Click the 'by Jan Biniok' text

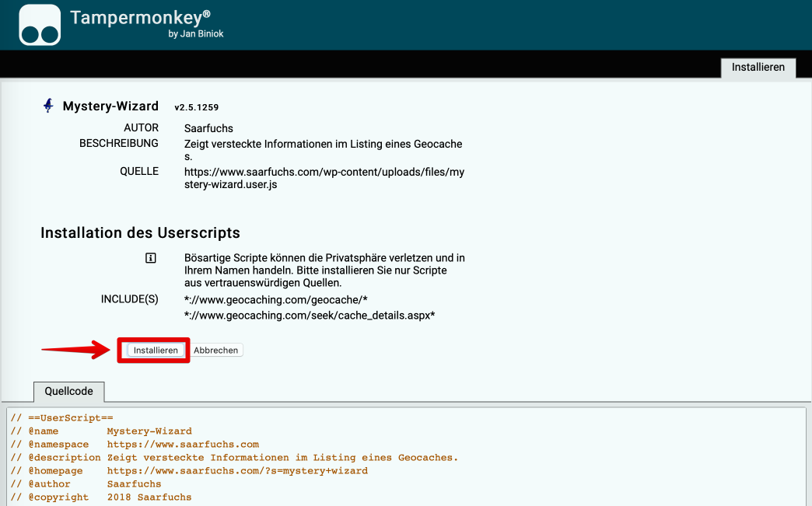tap(196, 33)
